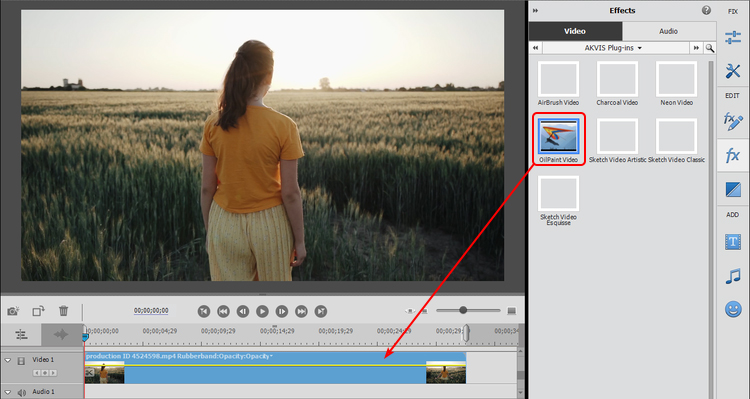Go to next effects category arrow
The image size is (750, 399).
(x=696, y=48)
